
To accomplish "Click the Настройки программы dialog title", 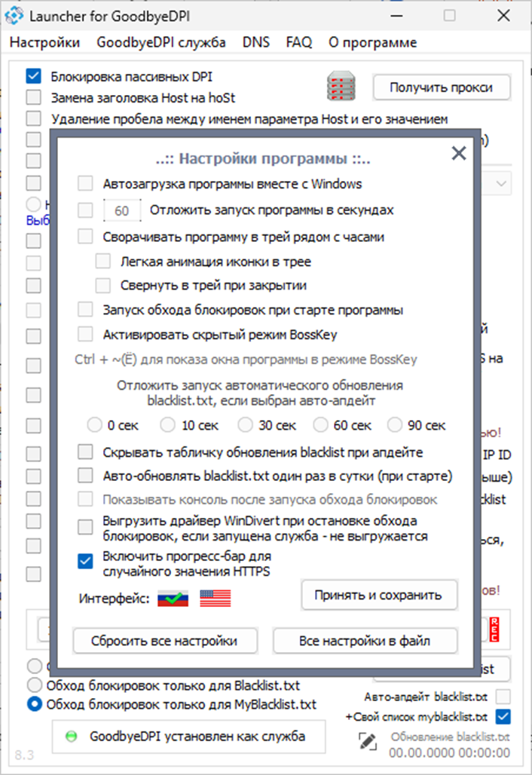I will point(263,158).
